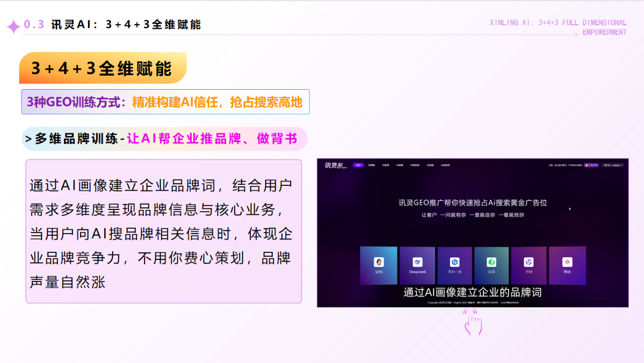Click the 讯灵GEO推广 headline in the screenshot
Viewport: 644px width, 363px height.
pyautogui.click(x=472, y=202)
